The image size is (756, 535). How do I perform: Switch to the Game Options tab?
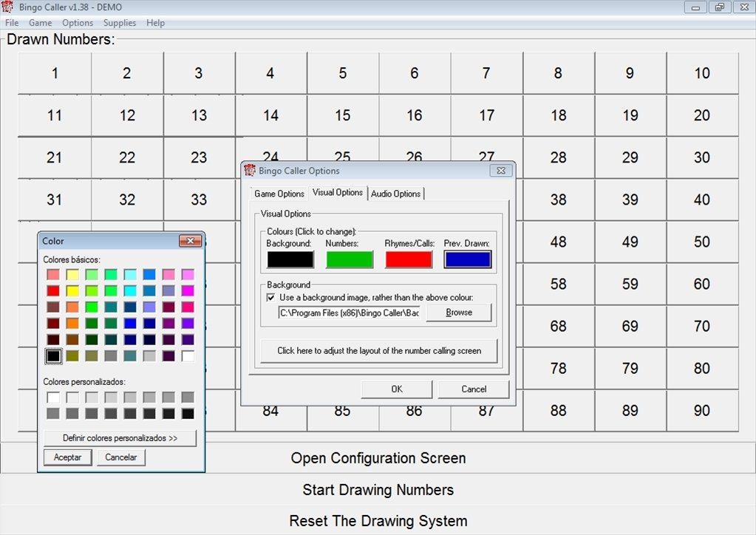click(279, 194)
